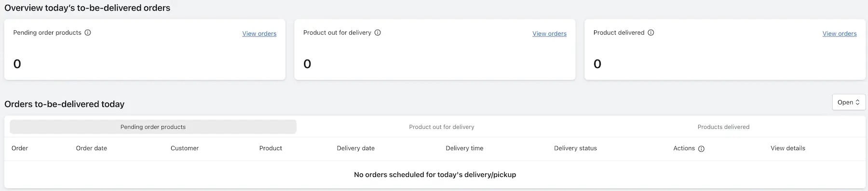Screen dimensions: 868x191
Task: Click info icon beside Product out for delivery
Action: click(x=378, y=33)
